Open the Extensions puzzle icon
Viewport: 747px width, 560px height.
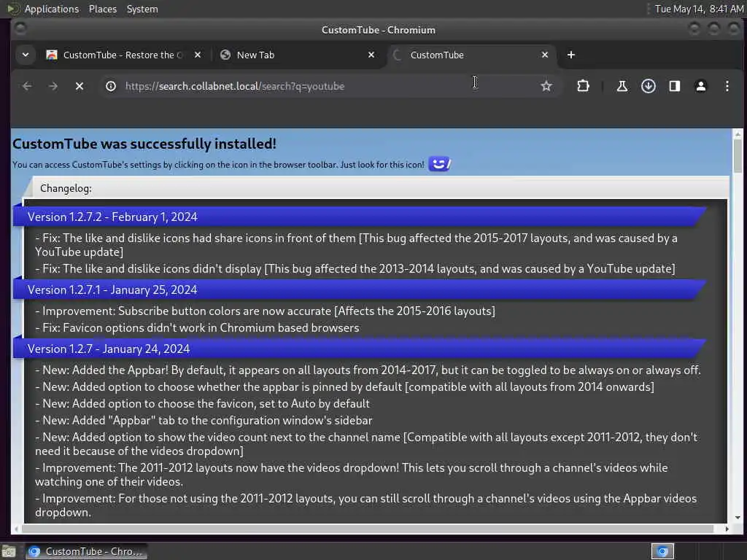coord(583,86)
